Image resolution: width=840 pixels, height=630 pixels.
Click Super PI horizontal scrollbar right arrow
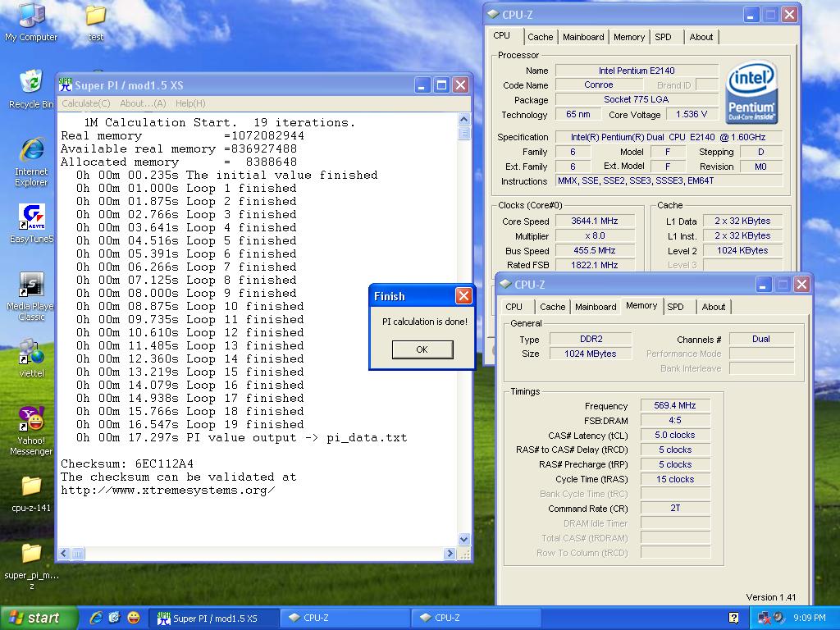pyautogui.click(x=450, y=554)
